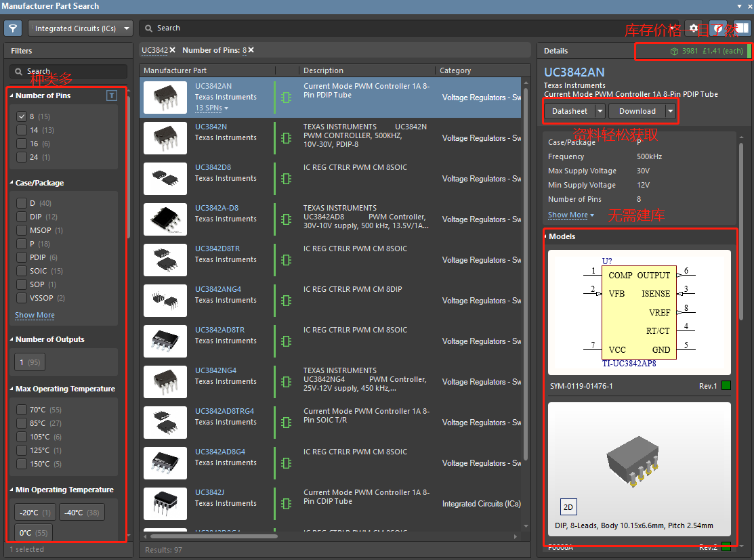The height and width of the screenshot is (560, 754).
Task: Collapse the Min Operating Temperature section
Action: pos(12,490)
